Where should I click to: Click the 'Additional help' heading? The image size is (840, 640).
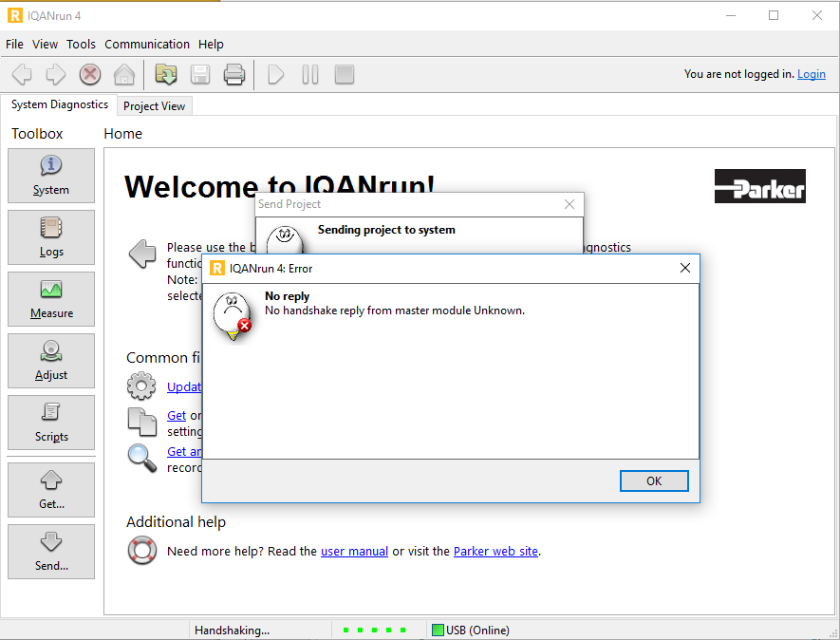176,521
